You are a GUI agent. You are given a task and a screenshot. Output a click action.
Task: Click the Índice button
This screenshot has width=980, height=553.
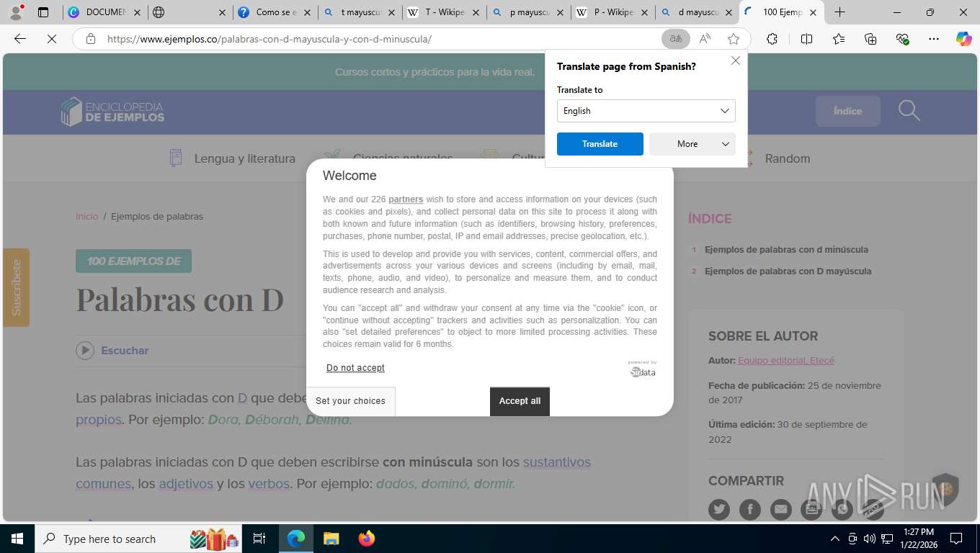pyautogui.click(x=847, y=111)
